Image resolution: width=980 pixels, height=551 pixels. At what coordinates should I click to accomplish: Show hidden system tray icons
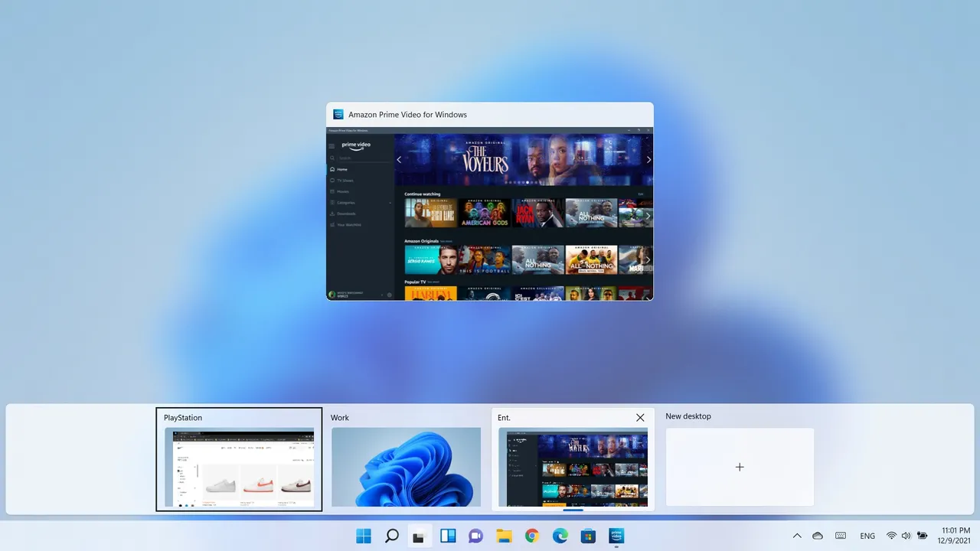click(x=797, y=536)
